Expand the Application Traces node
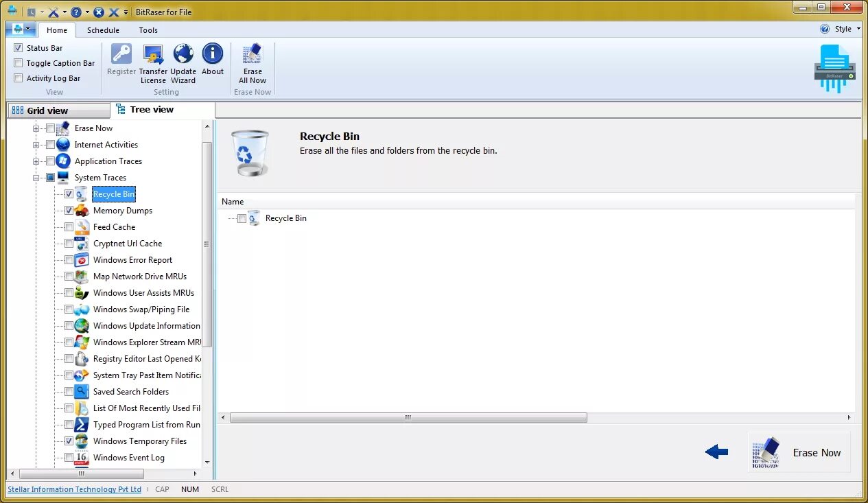 (36, 161)
